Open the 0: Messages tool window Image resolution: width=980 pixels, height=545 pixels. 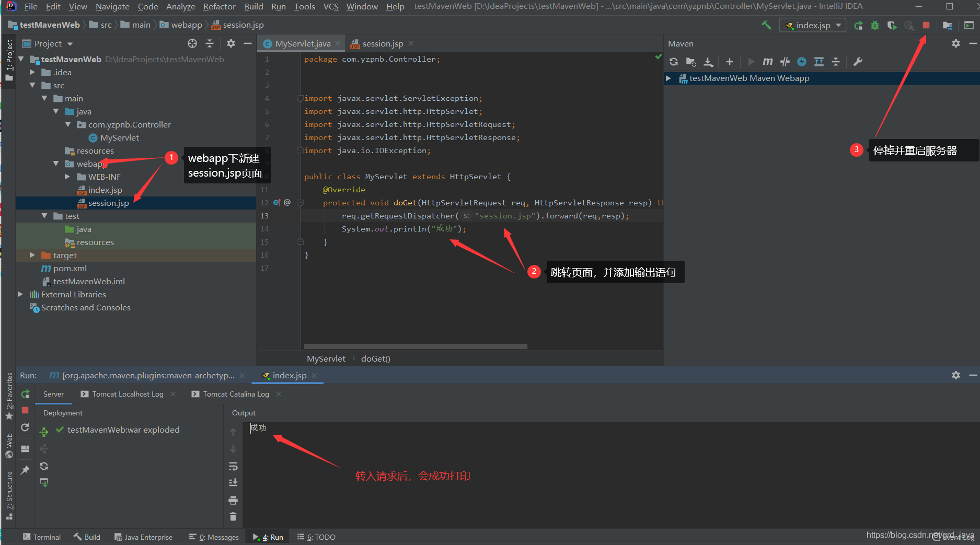pyautogui.click(x=214, y=537)
